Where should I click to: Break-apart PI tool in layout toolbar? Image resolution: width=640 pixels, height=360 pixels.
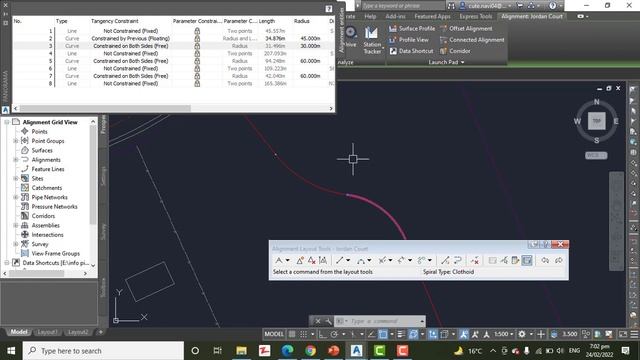pos(323,260)
